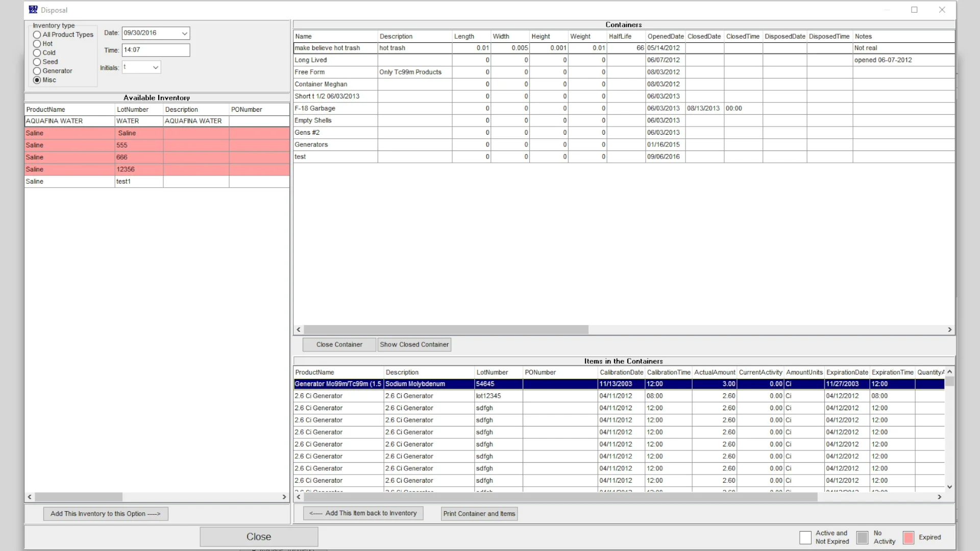Click Print Container and Items
Screen dimensions: 980x551
(479, 514)
